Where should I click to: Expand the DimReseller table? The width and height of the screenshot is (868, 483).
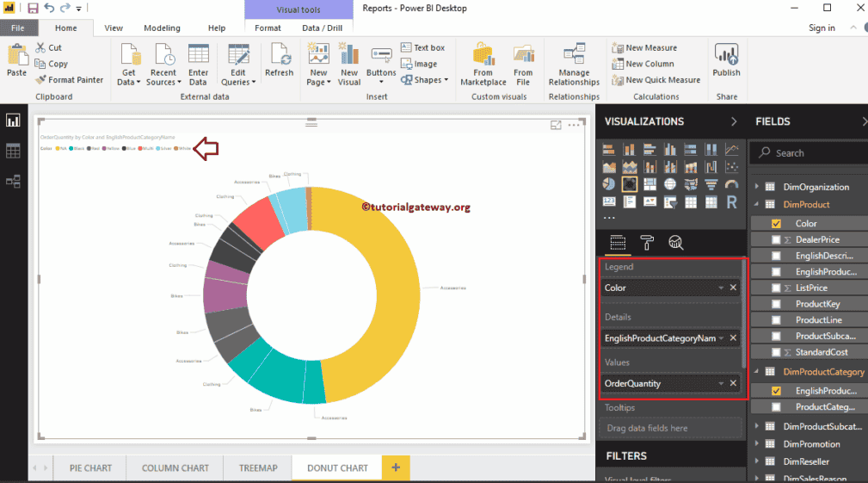click(x=757, y=461)
